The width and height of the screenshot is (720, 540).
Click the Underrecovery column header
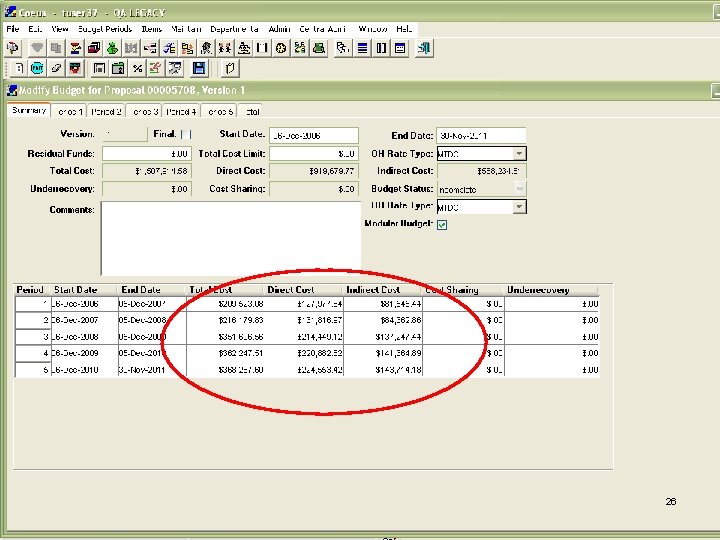click(551, 290)
